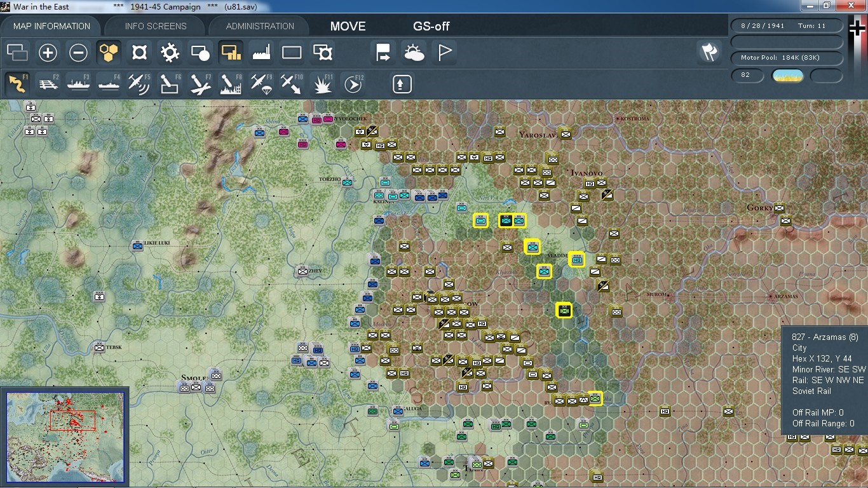Screen dimensions: 868x488
Task: Click the four-cornered square bracket icon
Action: pyautogui.click(x=139, y=52)
